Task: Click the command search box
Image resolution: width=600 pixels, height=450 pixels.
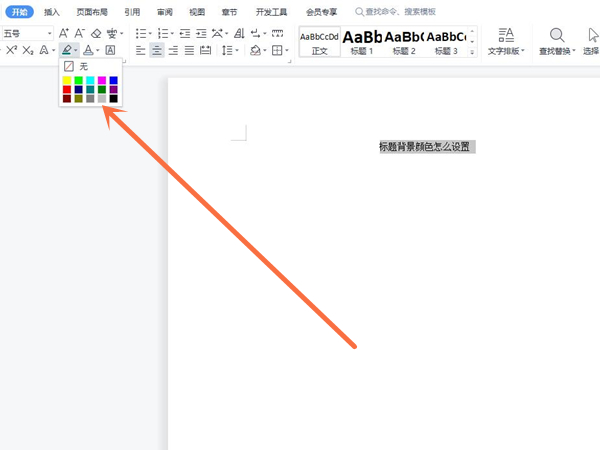Action: pyautogui.click(x=400, y=12)
